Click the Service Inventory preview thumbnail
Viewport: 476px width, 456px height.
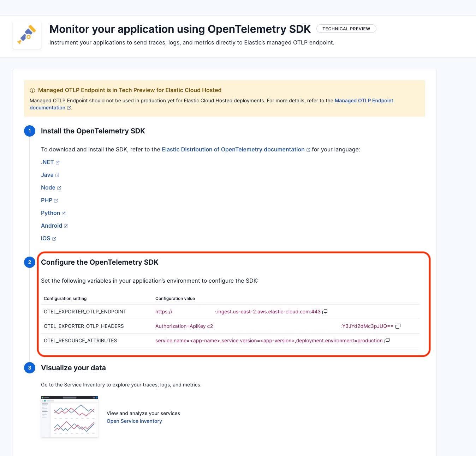coord(69,416)
